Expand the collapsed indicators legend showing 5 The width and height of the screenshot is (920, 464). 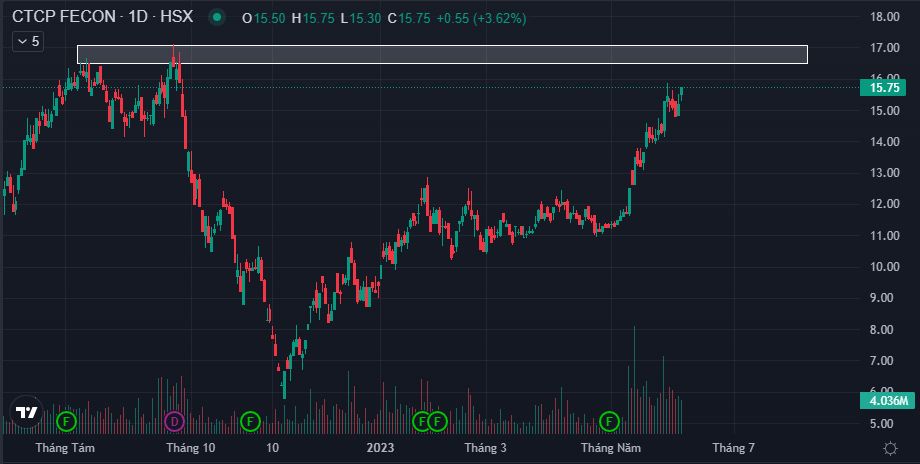point(28,41)
